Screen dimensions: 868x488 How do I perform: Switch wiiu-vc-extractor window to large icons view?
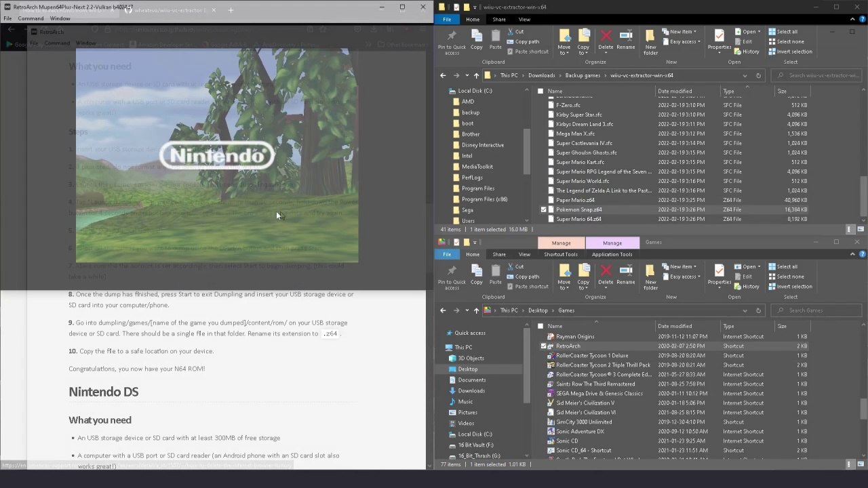tap(859, 229)
